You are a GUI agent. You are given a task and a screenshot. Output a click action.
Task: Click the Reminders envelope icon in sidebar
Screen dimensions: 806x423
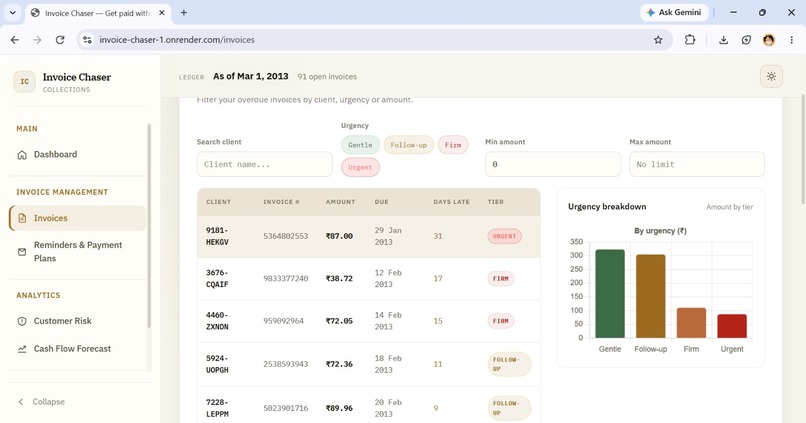point(22,252)
